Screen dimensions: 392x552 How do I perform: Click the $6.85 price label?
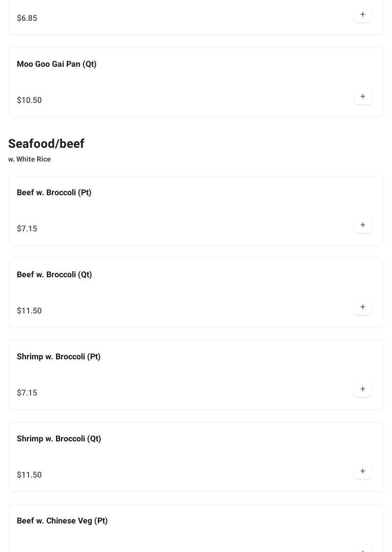pyautogui.click(x=27, y=18)
